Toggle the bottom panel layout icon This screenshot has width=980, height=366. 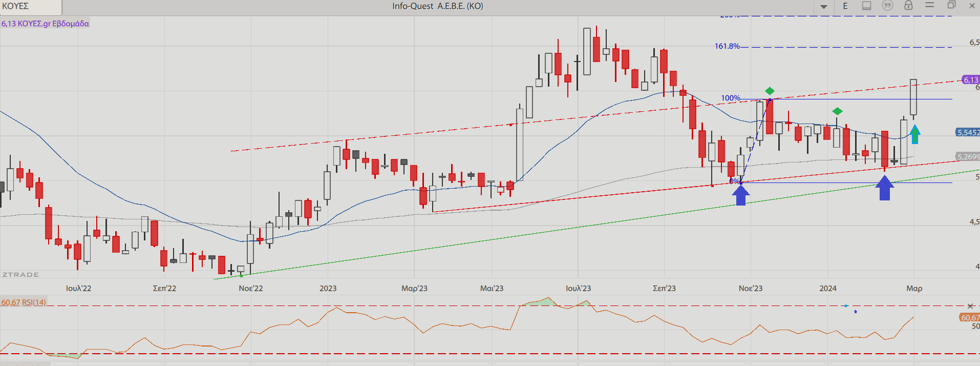pos(866,6)
